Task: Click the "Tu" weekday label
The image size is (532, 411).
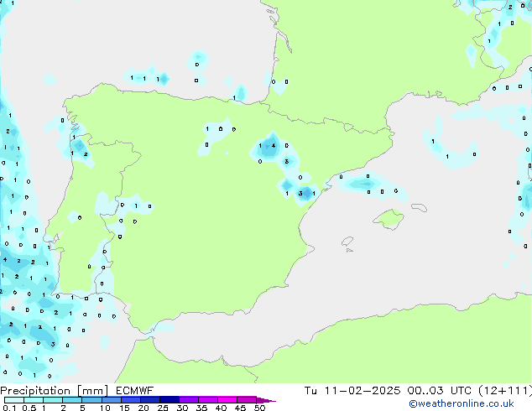Action: 310,391
